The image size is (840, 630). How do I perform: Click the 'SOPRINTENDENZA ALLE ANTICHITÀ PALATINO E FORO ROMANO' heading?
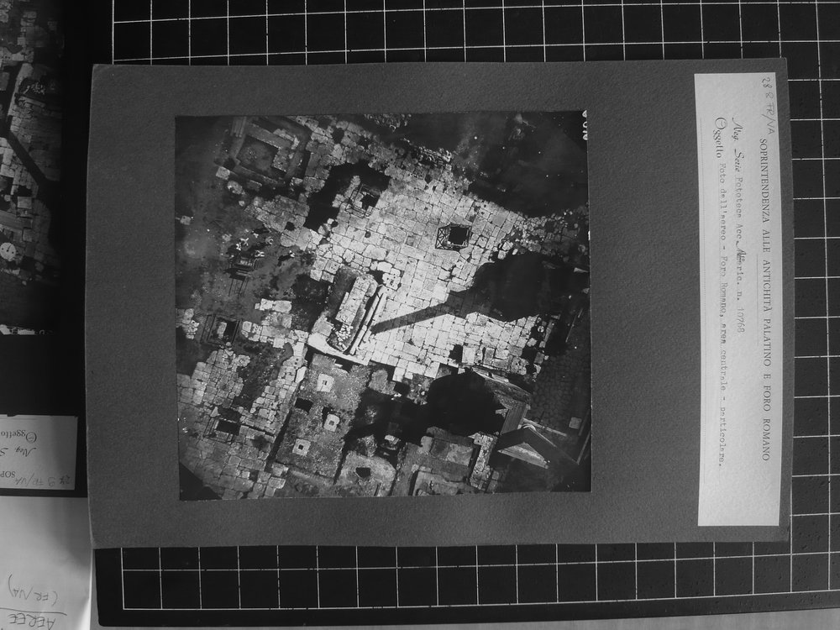click(x=765, y=299)
